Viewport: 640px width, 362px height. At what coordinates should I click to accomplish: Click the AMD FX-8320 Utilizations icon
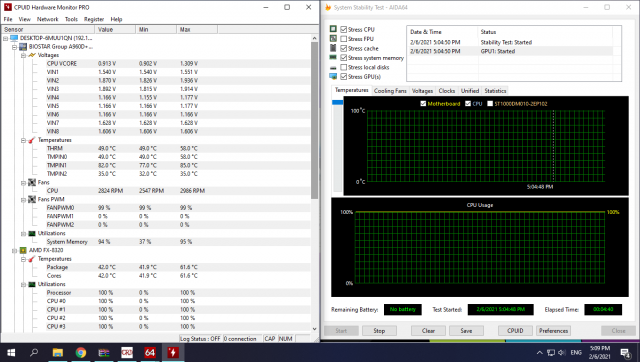[32, 284]
